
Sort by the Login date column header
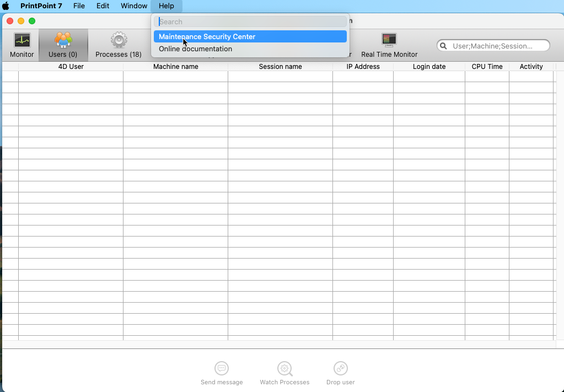pyautogui.click(x=429, y=67)
